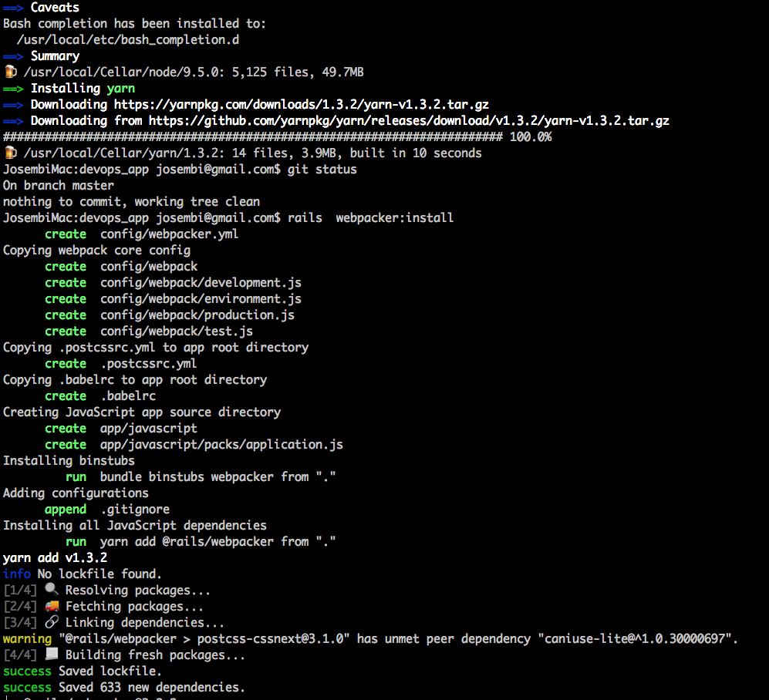This screenshot has width=769, height=700.
Task: Click the yellow 'warning' label
Action: pyautogui.click(x=27, y=639)
